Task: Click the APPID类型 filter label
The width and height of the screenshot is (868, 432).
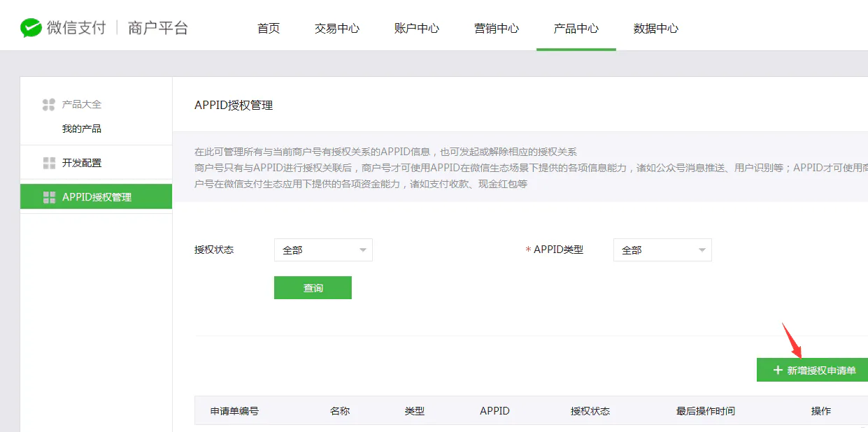Action: (x=558, y=250)
